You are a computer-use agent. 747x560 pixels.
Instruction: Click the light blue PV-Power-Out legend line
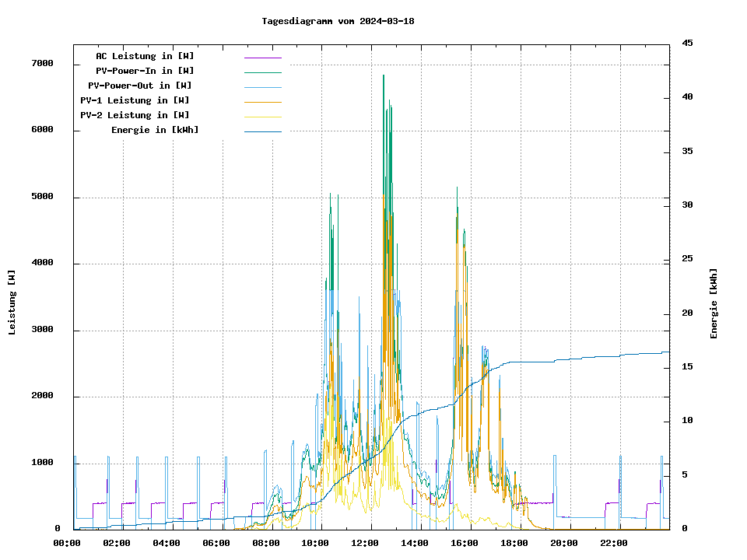pos(262,87)
